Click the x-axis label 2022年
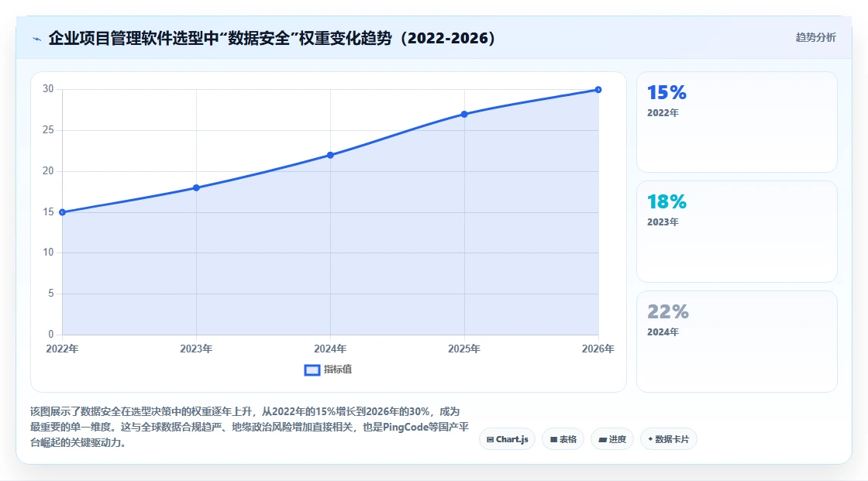The width and height of the screenshot is (868, 481). [62, 349]
